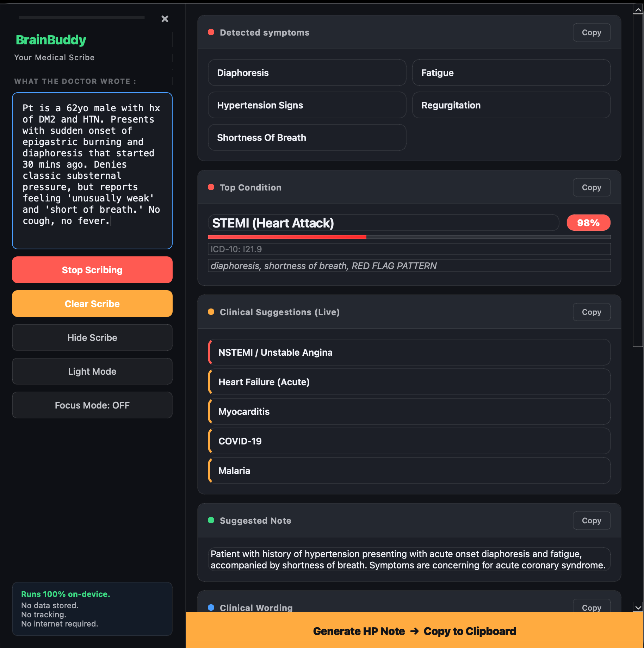
Task: Select the Shortness Of Breath chip
Action: pyautogui.click(x=307, y=137)
